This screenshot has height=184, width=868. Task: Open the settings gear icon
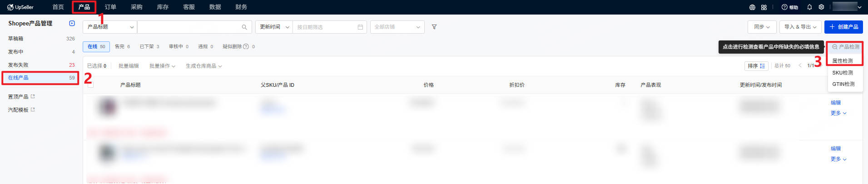821,7
